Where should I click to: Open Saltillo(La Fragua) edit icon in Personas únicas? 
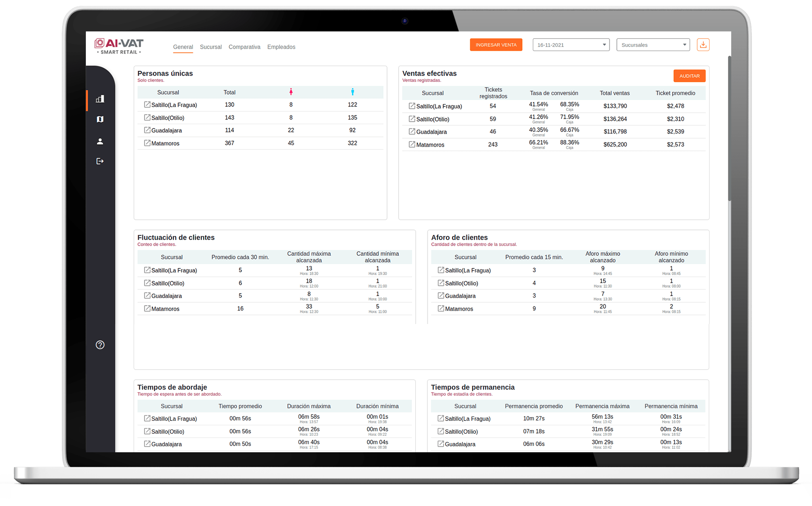147,104
